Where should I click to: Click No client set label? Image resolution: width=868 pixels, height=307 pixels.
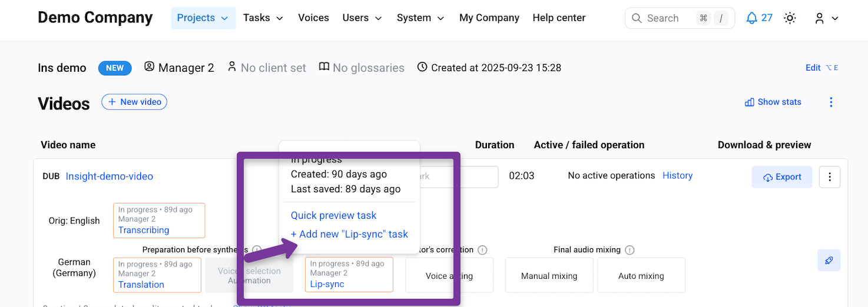coord(267,68)
